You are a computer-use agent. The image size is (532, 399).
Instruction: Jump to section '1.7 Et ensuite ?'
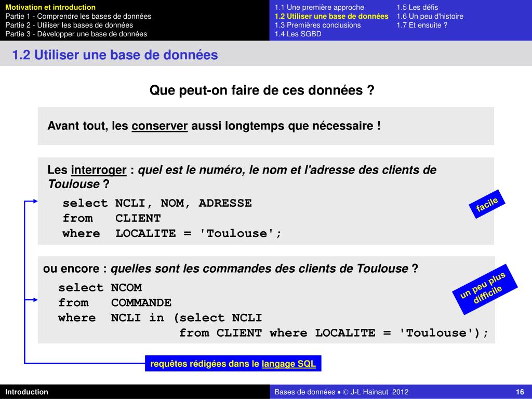point(422,25)
